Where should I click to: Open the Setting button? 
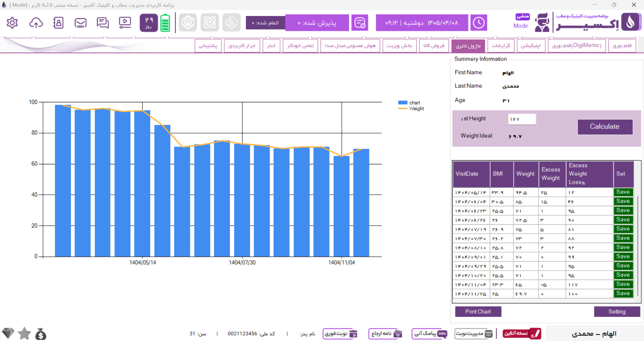(x=617, y=311)
